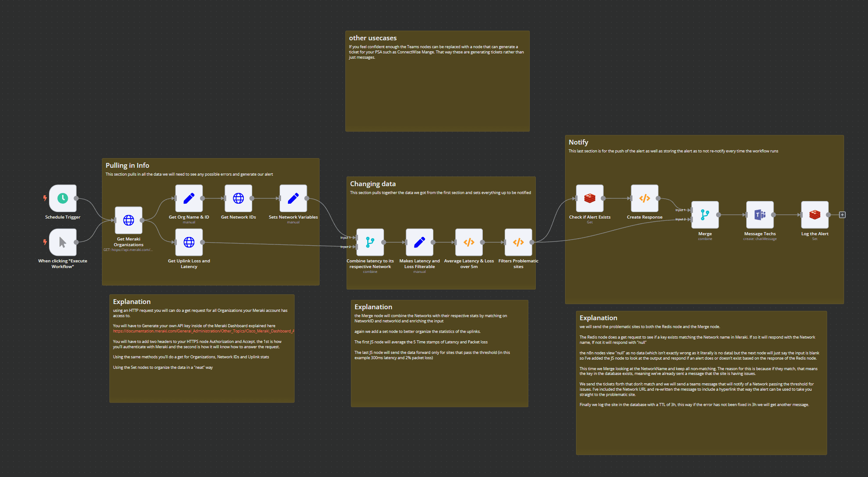The width and height of the screenshot is (868, 477).
Task: Click the Explanation heading under Notify section
Action: click(598, 318)
